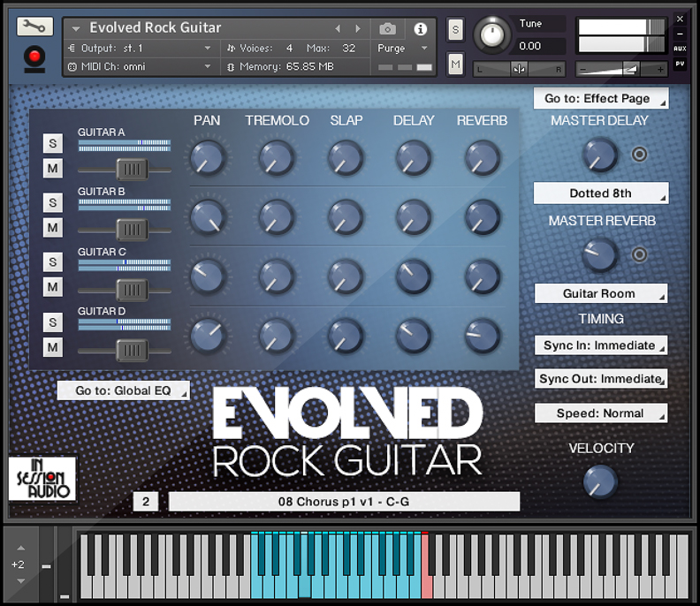Go to previous instrument preset arrow

pos(338,28)
